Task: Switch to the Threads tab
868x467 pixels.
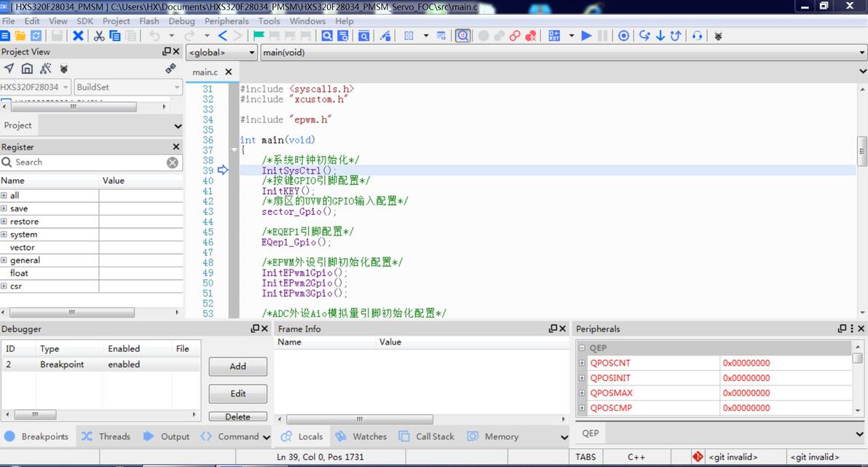Action: click(106, 436)
